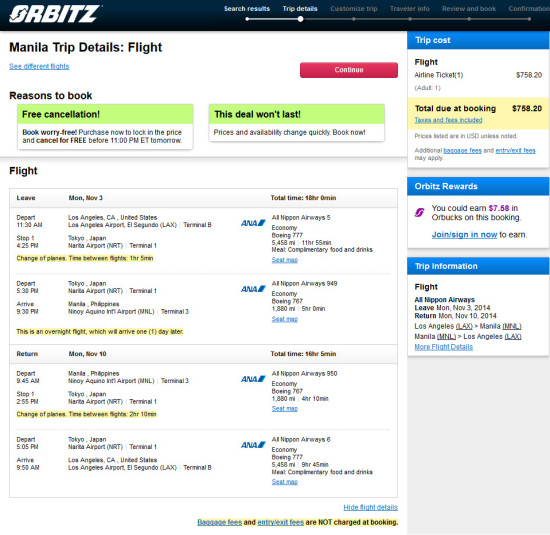This screenshot has width=550, height=535.
Task: Click Baggage fees link at page bottom
Action: (x=220, y=522)
